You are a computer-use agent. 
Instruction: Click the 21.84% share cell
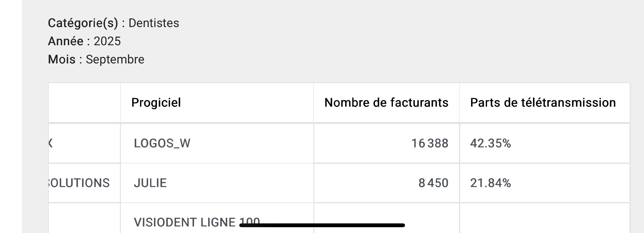click(490, 183)
